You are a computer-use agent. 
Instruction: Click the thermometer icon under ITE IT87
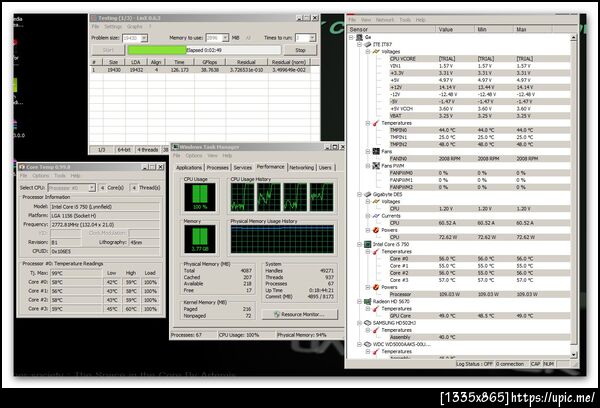click(x=376, y=123)
